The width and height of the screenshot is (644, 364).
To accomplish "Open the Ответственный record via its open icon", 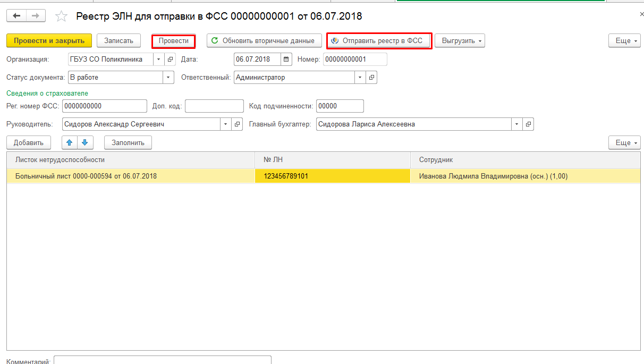I will click(371, 78).
